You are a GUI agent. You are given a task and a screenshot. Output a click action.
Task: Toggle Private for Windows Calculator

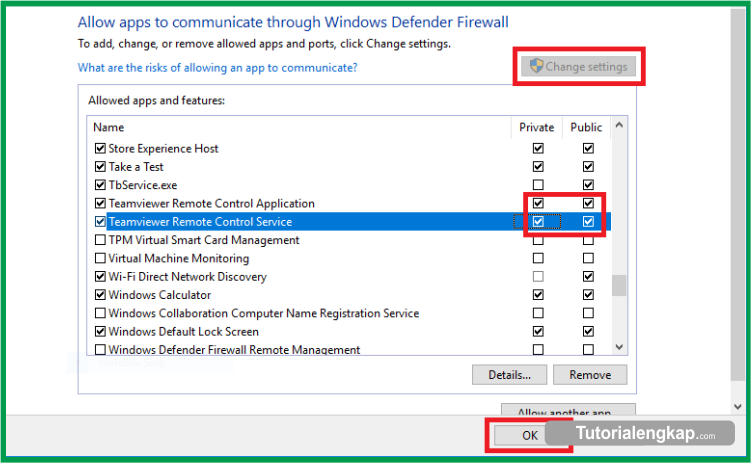[x=538, y=295]
